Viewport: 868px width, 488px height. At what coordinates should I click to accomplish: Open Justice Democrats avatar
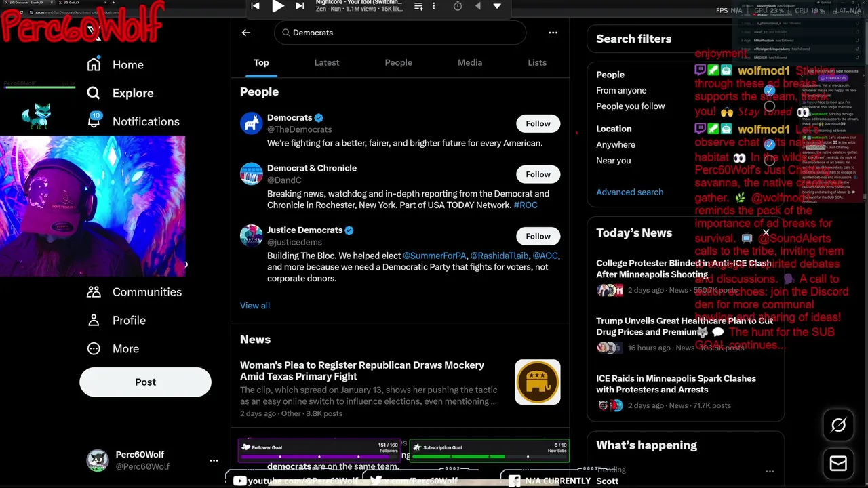(251, 236)
